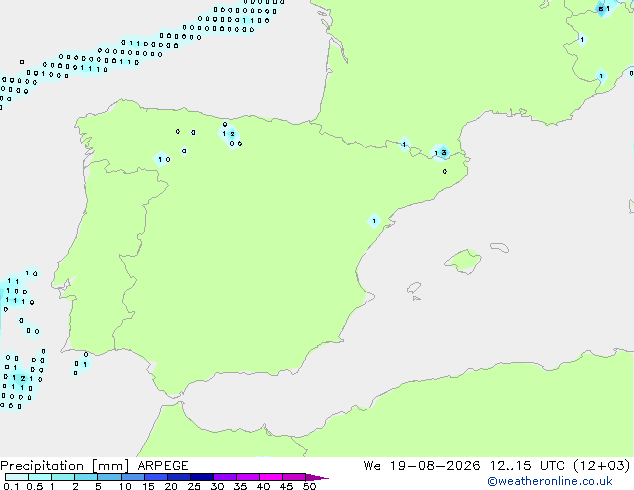Choose the 10–15 mm legend color
Screen dimensions: 634x490
[132, 477]
